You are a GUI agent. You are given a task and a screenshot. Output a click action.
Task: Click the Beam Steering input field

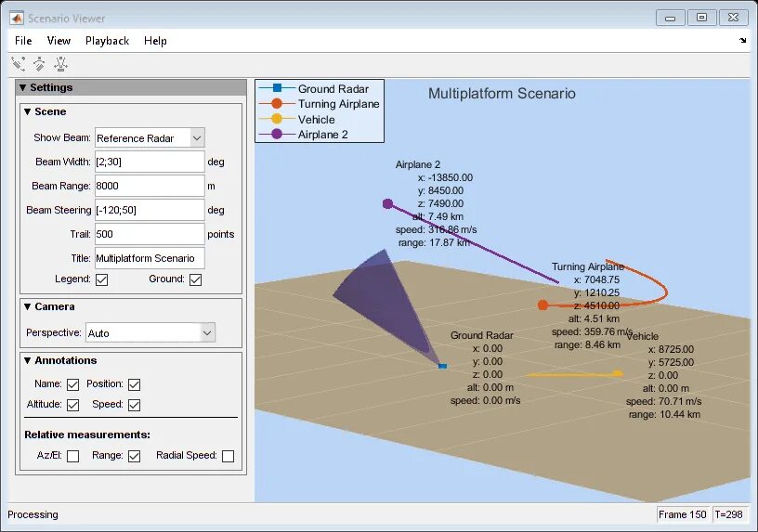150,210
